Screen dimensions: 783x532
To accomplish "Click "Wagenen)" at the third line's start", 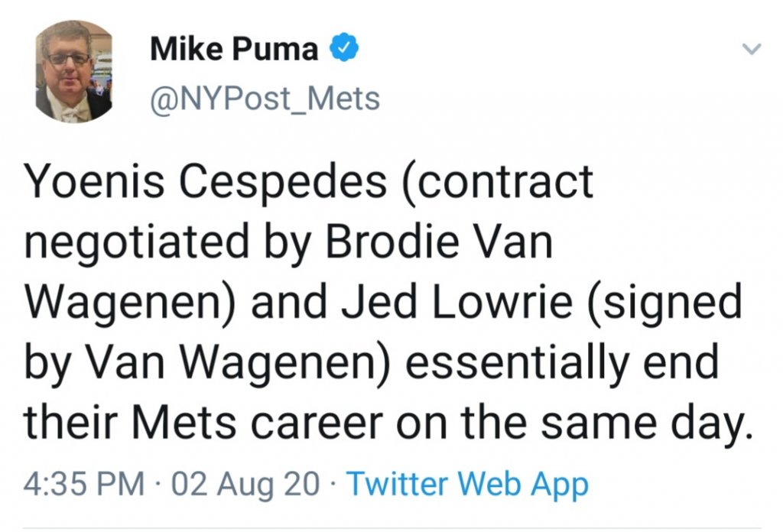I will [125, 303].
